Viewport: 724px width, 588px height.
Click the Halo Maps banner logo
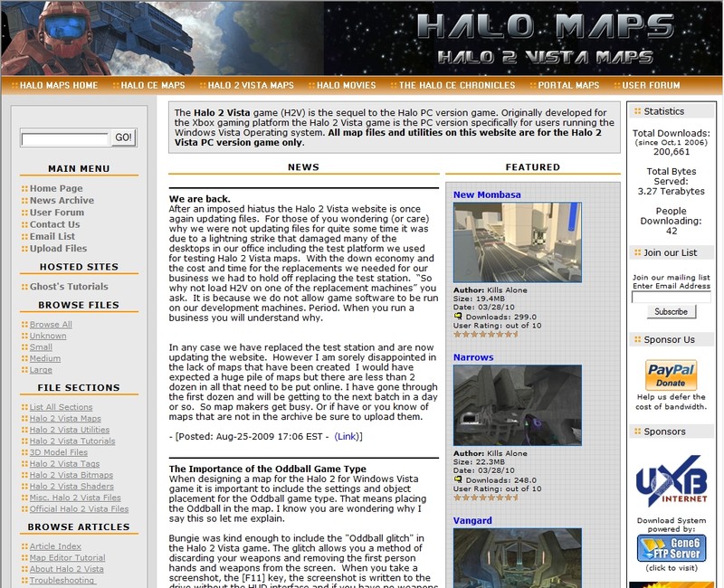542,38
